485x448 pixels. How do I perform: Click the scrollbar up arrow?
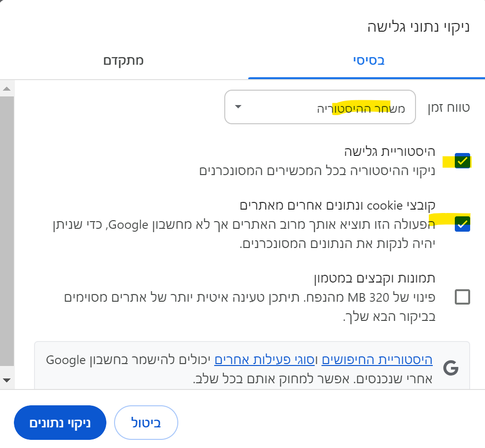pyautogui.click(x=7, y=89)
